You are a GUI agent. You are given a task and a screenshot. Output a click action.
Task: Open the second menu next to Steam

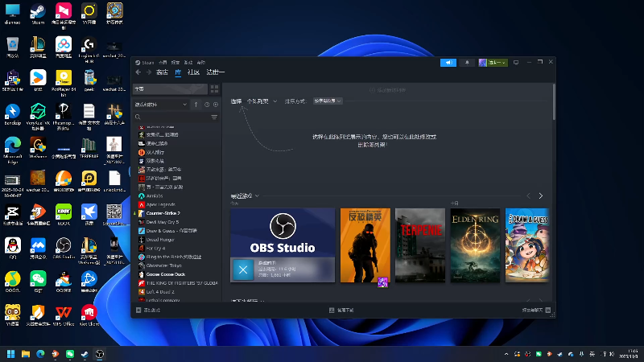click(x=163, y=63)
